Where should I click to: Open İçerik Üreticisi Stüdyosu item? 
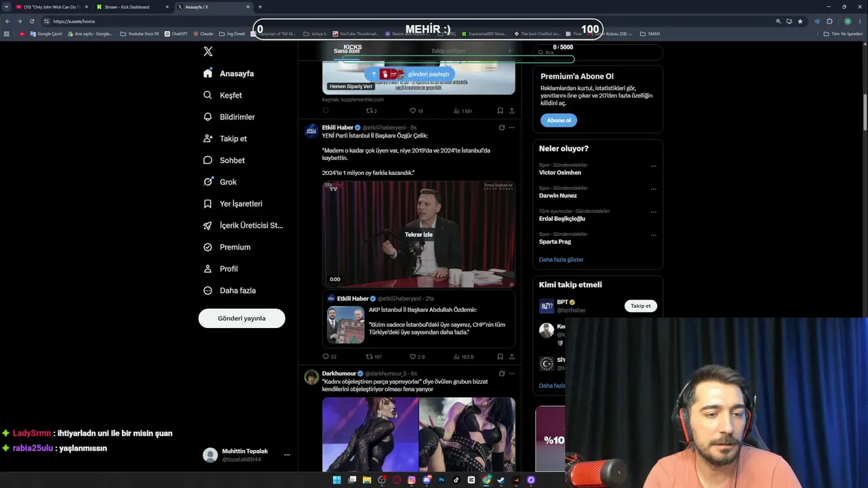tap(243, 225)
